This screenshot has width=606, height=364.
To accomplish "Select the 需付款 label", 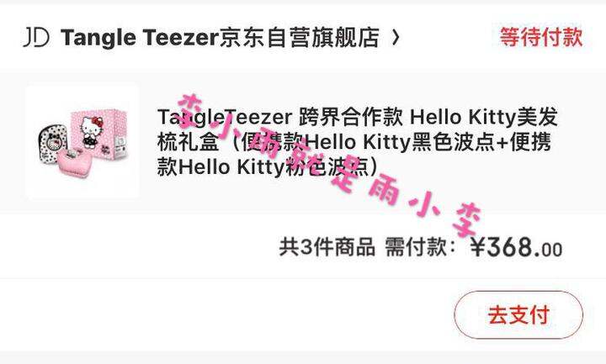I will click(416, 247).
